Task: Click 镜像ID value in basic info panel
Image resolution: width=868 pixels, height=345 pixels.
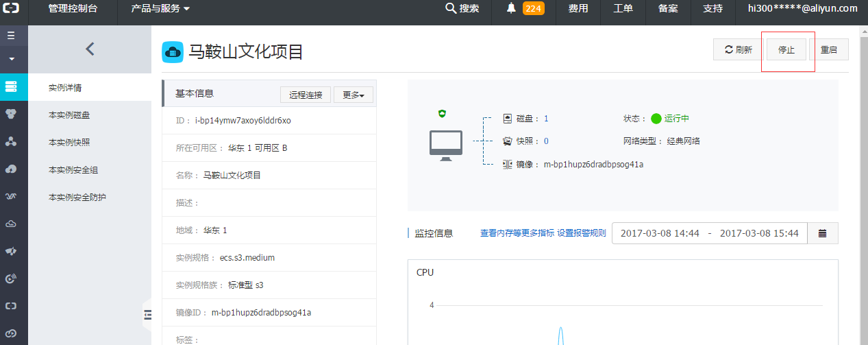Action: (x=261, y=312)
